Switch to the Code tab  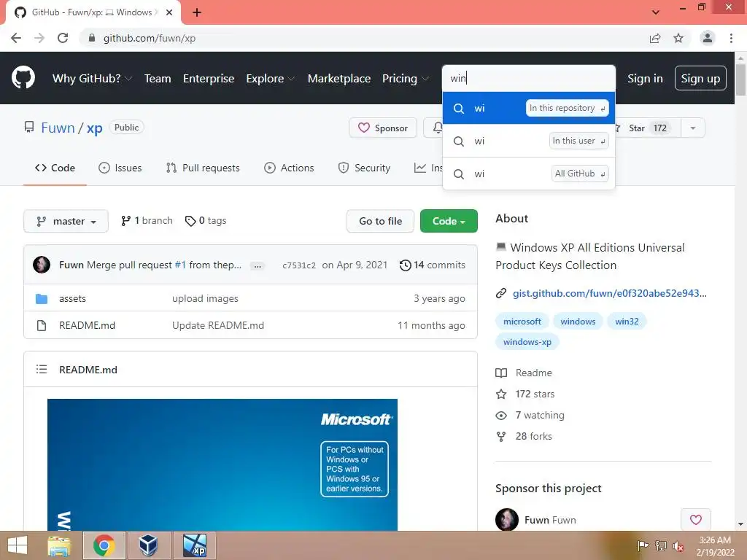(55, 168)
